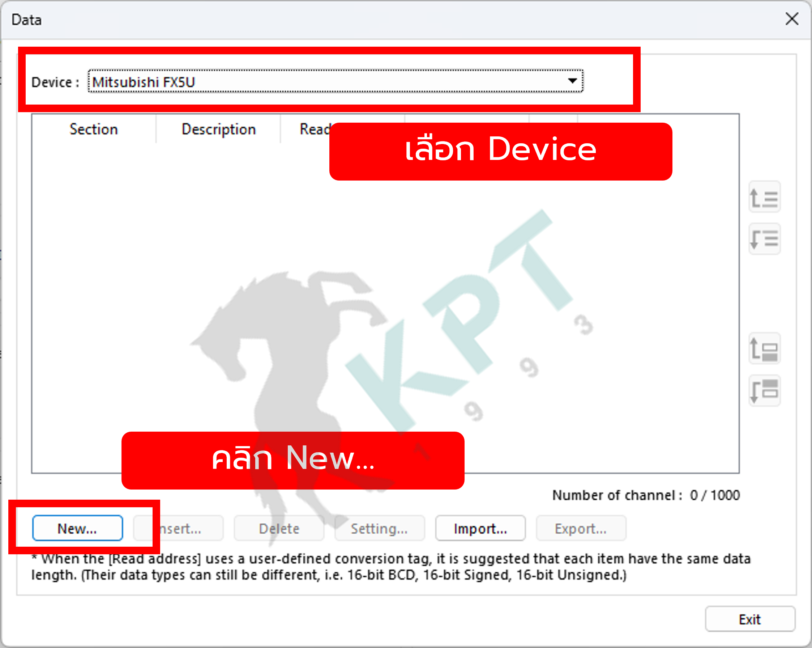Open the Setting... button

coord(380,528)
